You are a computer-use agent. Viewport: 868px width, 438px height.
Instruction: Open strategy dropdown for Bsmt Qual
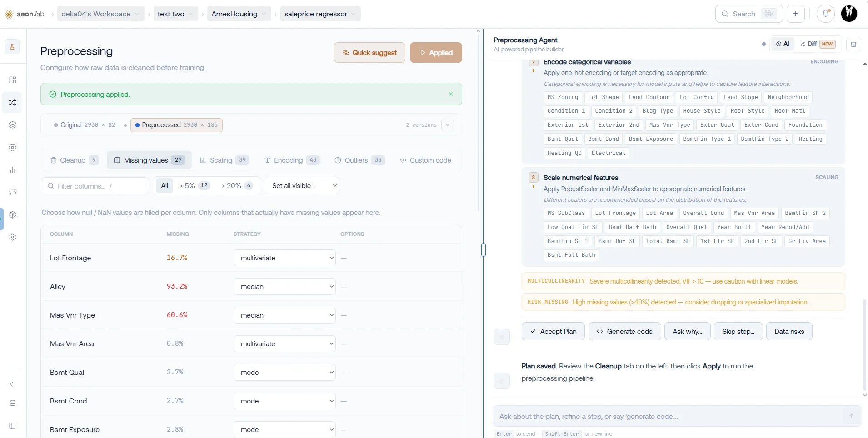coord(284,373)
